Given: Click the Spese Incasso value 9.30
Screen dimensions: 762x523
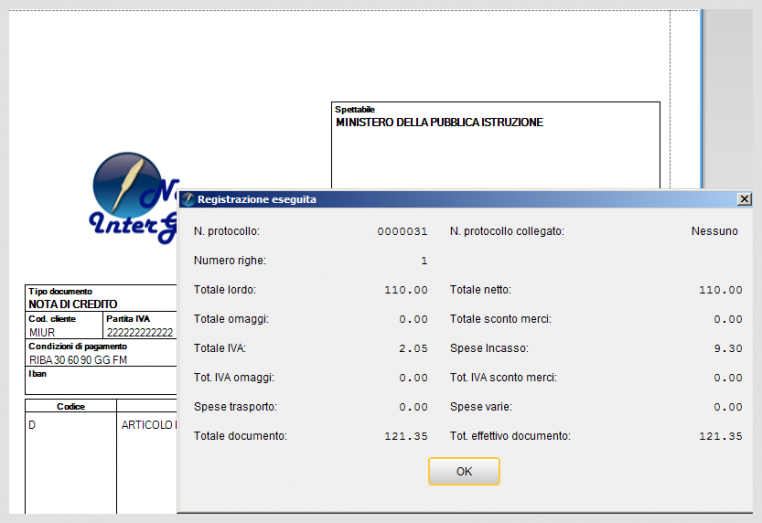Looking at the screenshot, I should pyautogui.click(x=727, y=349).
